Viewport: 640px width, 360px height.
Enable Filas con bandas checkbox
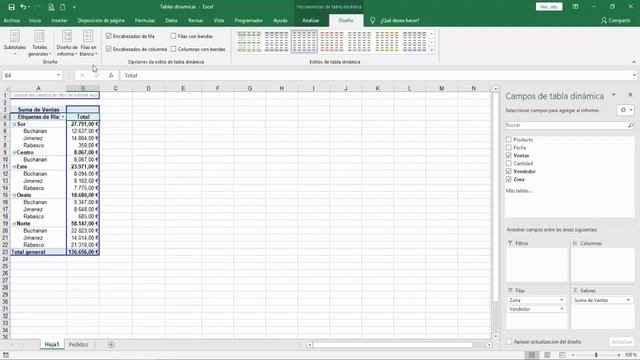(173, 36)
